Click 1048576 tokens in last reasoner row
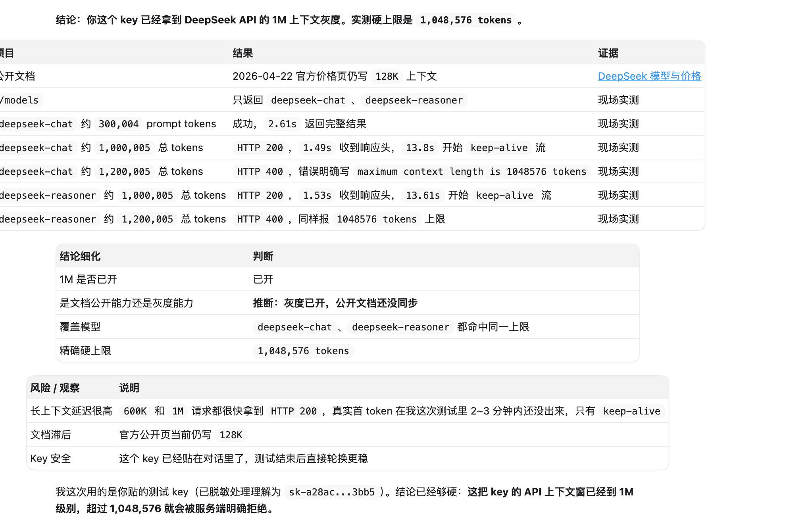 click(377, 219)
